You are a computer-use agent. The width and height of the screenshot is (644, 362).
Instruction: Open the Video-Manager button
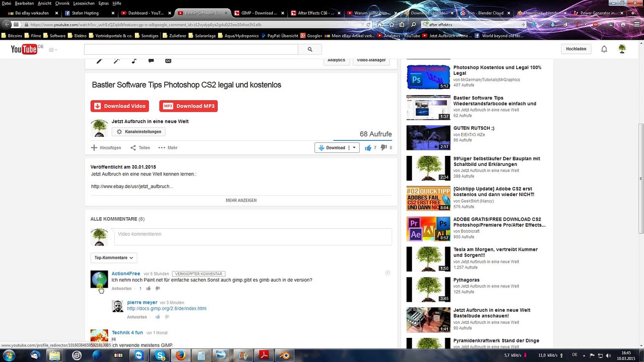coord(371,61)
